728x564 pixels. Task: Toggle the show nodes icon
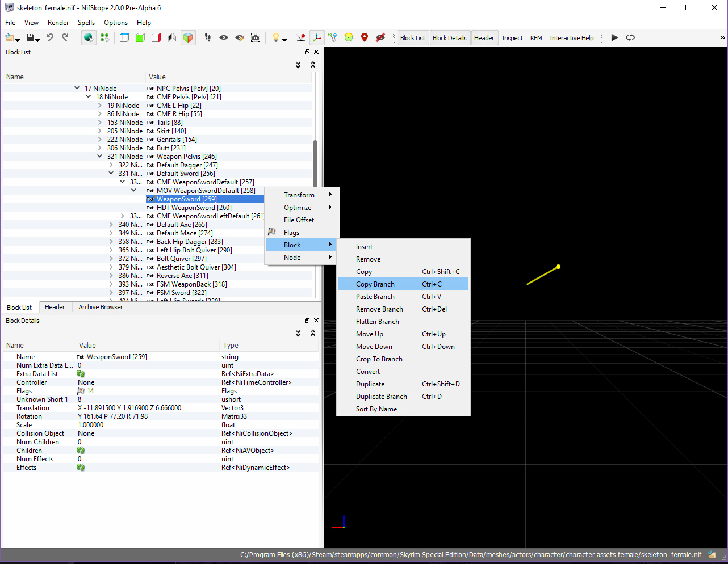[x=333, y=38]
